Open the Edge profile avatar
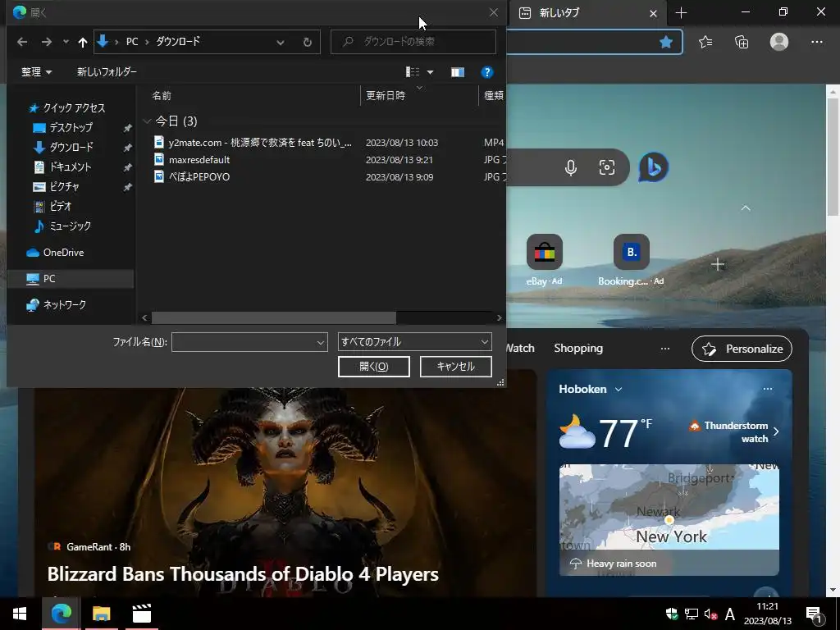The image size is (840, 630). [x=779, y=42]
